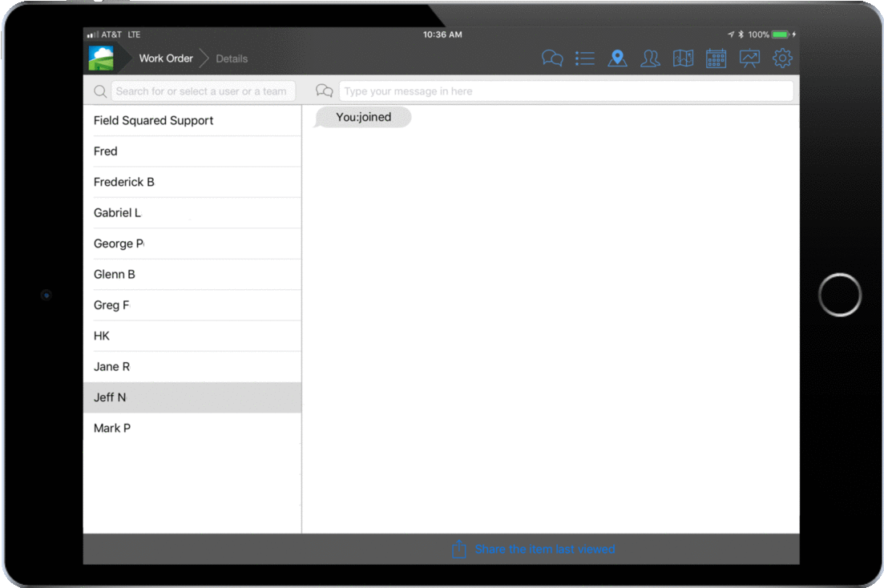Click the Field Squared logo
Screen dimensions: 884x588
click(101, 58)
